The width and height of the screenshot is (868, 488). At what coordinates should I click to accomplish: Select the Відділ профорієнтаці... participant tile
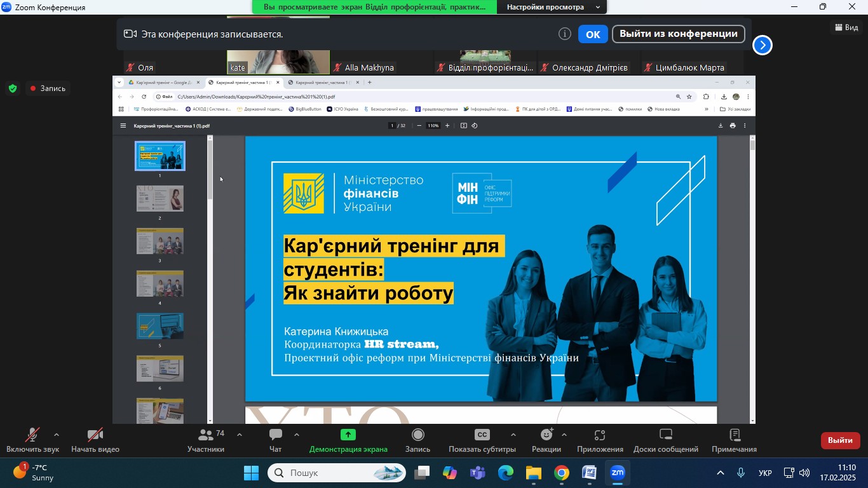point(485,62)
